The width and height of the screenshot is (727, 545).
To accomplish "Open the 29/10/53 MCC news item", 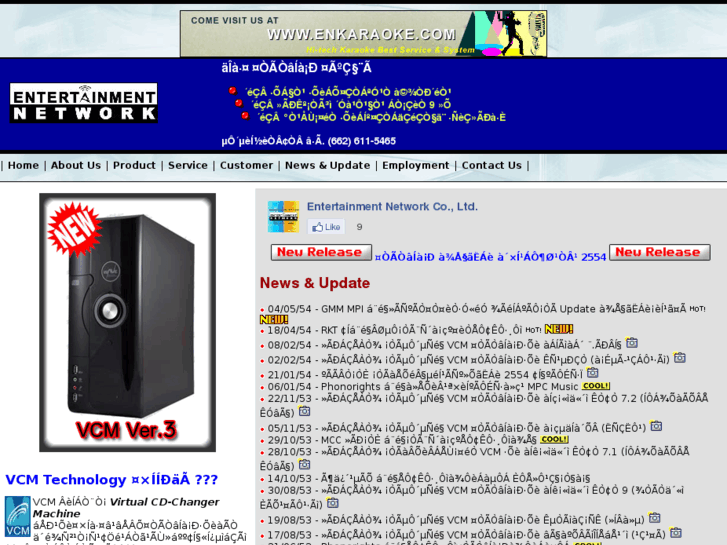I will coord(402,439).
